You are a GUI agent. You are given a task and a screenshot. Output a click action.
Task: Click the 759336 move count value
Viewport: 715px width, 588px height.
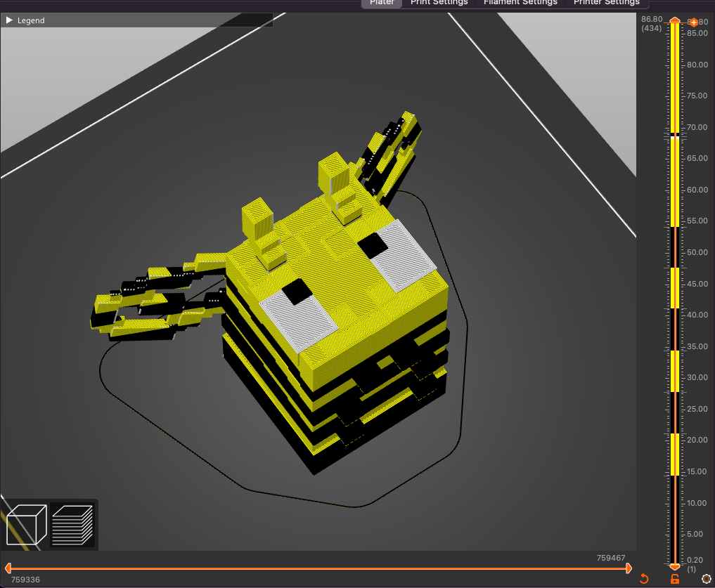click(x=25, y=580)
